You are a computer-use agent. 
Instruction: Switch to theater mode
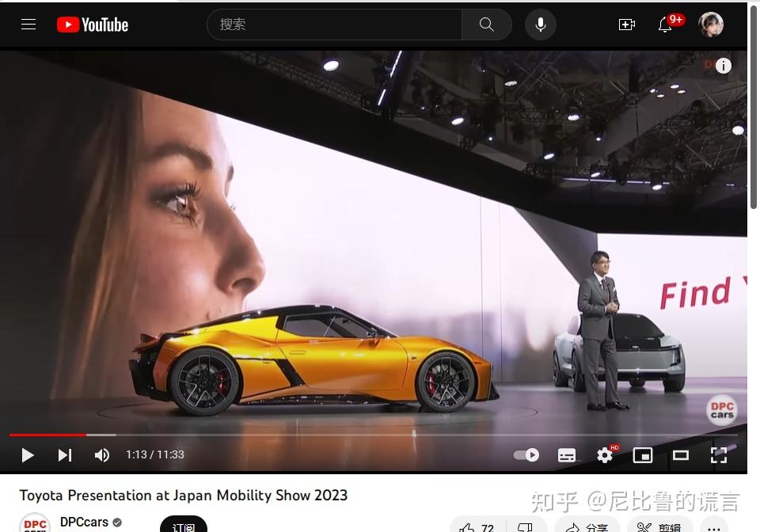[681, 455]
